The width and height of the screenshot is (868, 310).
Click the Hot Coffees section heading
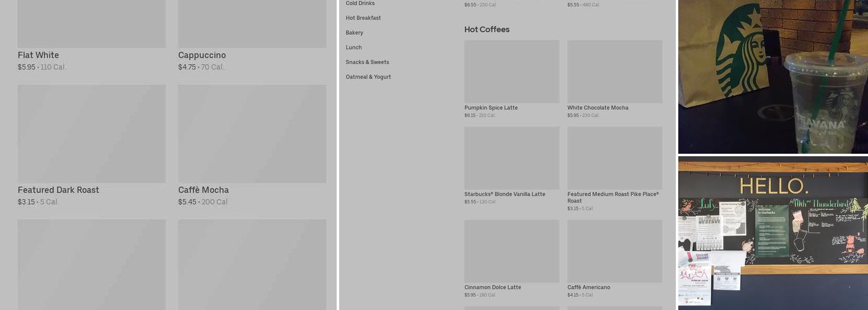487,29
